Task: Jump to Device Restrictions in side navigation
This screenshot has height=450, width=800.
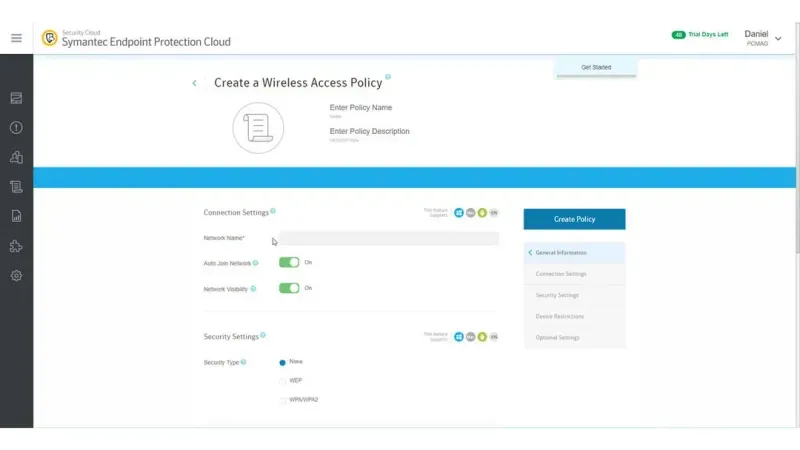Action: click(560, 316)
